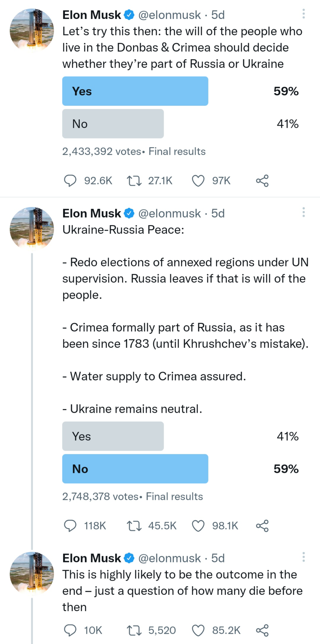
Task: Share the Ukraine-Russia Peace poll tweet
Action: coord(262,526)
